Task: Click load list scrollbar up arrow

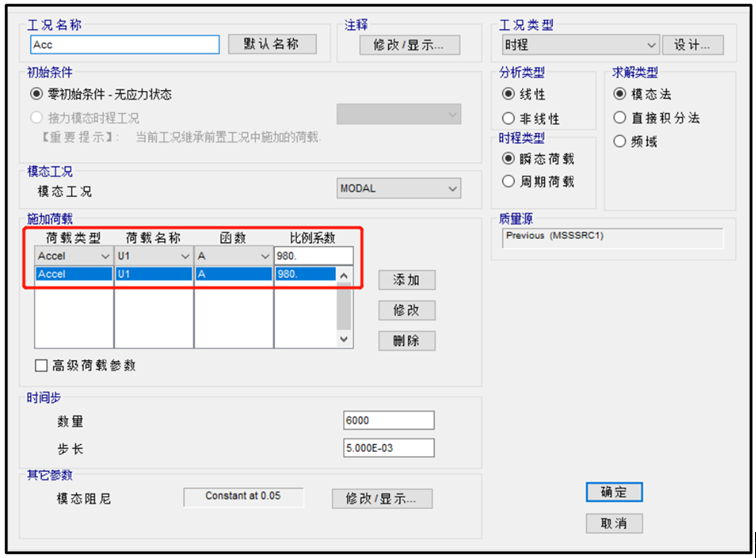Action: click(344, 275)
